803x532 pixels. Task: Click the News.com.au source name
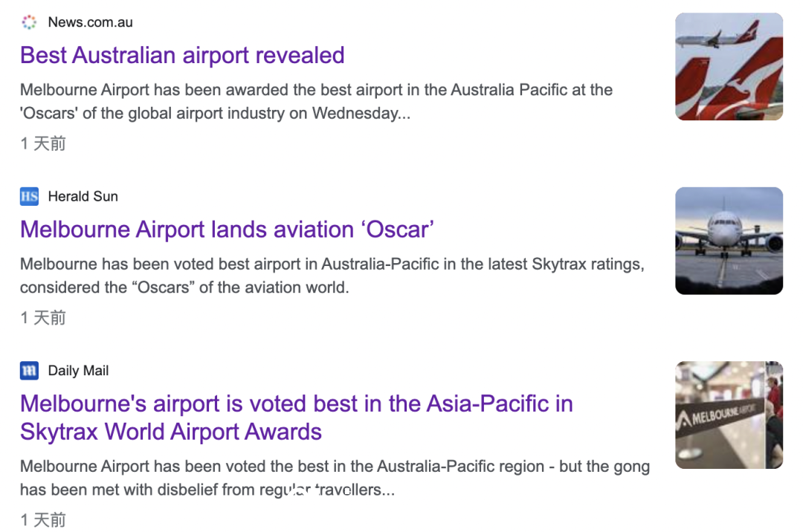pos(90,22)
